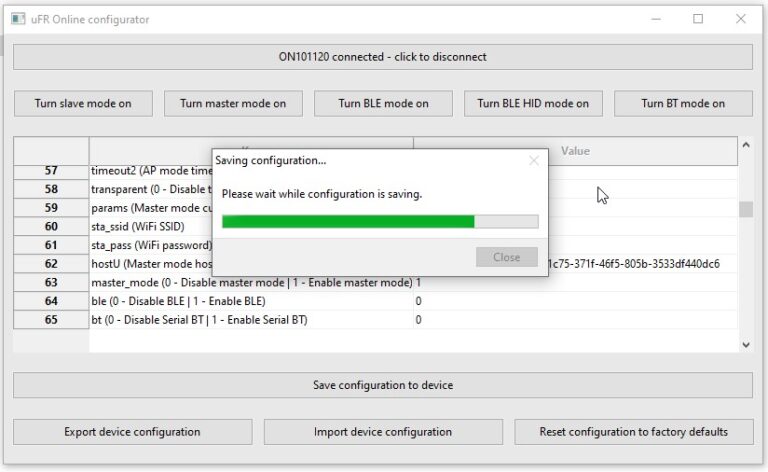Turn slave mode on
768x472 pixels.
pos(83,103)
